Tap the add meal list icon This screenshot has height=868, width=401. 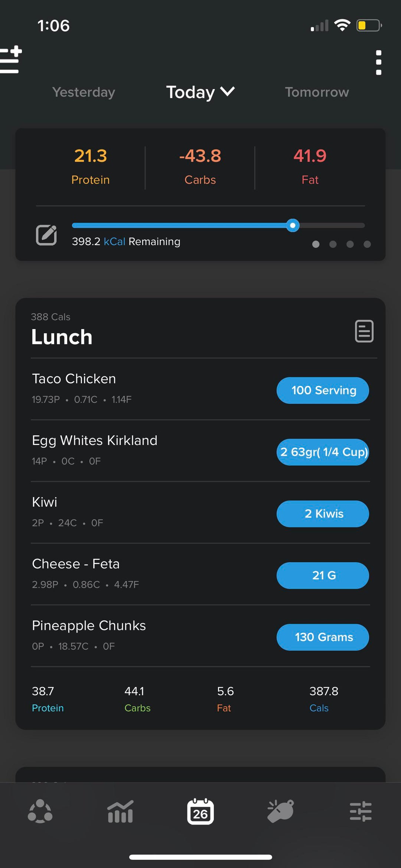[10, 59]
